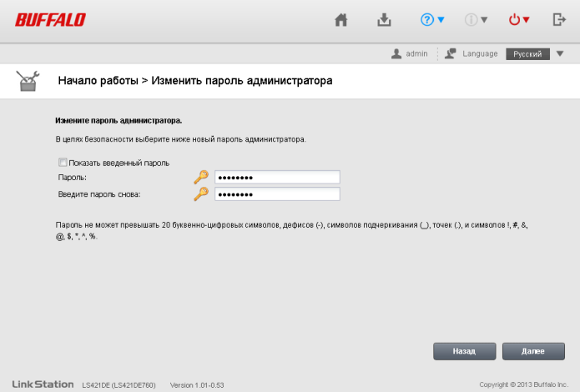Screen dimensions: 580x392
Task: Click the grey information icon
Action: click(471, 20)
